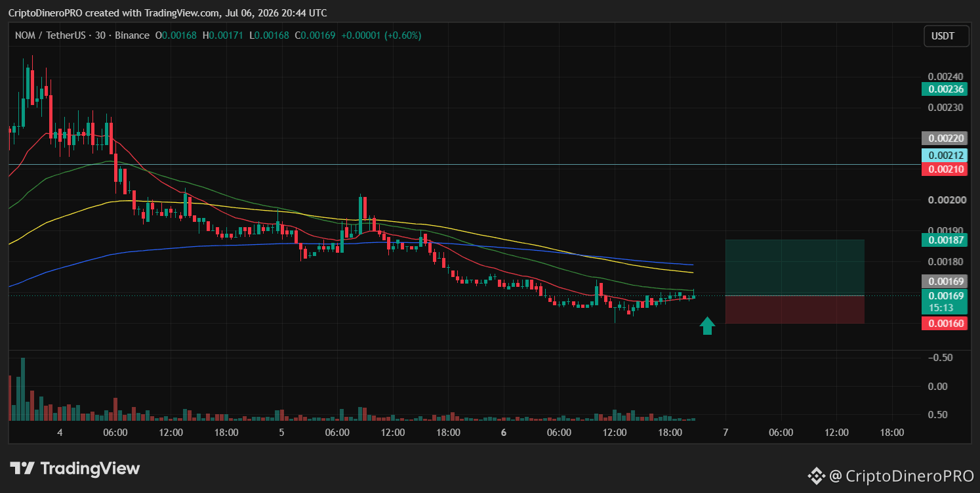Click day 7 on the time axis
980x493 pixels.
[725, 433]
